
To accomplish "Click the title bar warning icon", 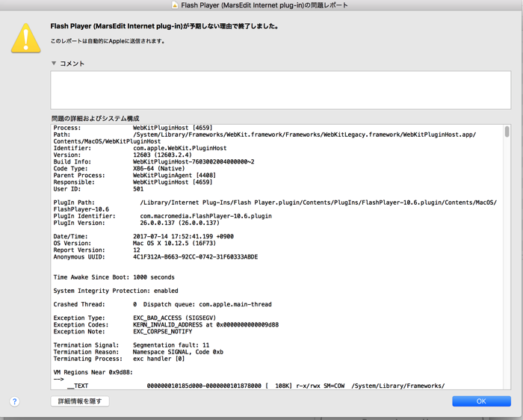I will point(175,5).
